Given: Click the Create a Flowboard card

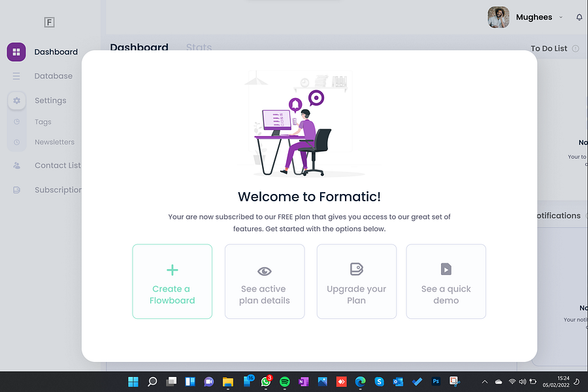Looking at the screenshot, I should (172, 282).
